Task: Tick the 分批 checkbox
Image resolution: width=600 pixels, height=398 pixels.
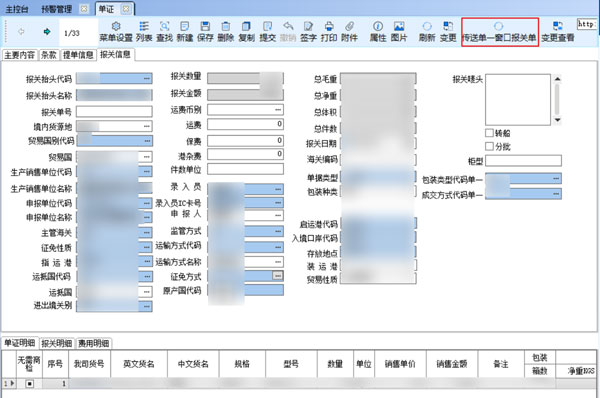Action: (489, 146)
